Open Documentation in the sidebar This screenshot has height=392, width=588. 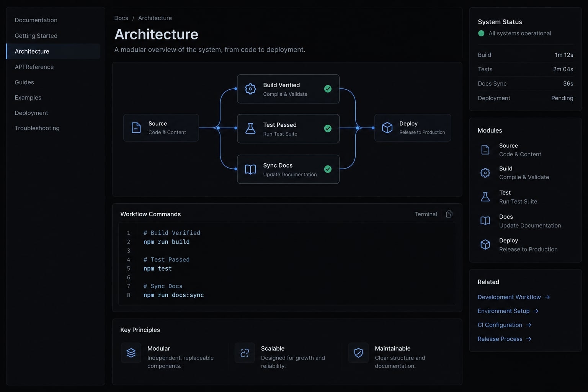[36, 20]
